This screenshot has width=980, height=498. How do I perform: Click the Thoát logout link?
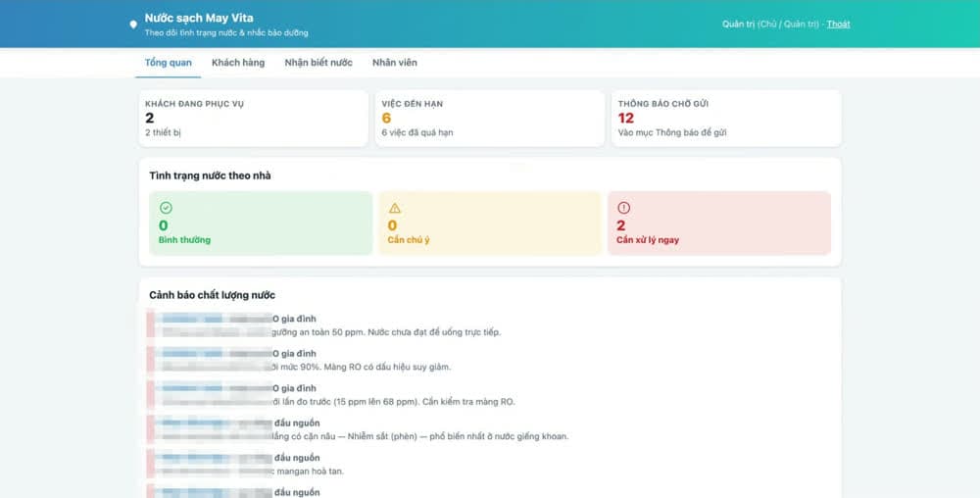(838, 24)
